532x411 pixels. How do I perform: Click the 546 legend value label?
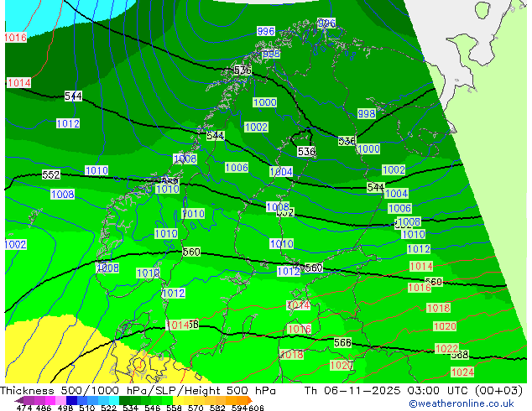pos(152,408)
